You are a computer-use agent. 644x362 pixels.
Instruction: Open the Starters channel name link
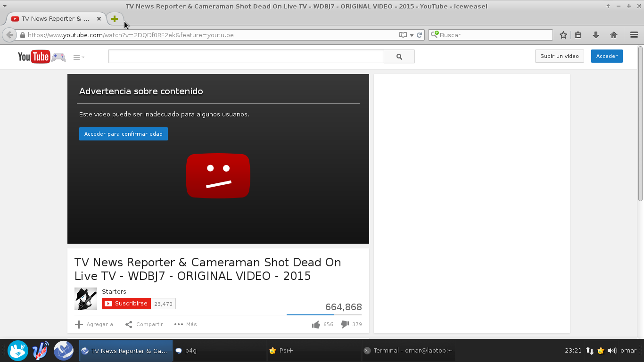click(x=114, y=291)
